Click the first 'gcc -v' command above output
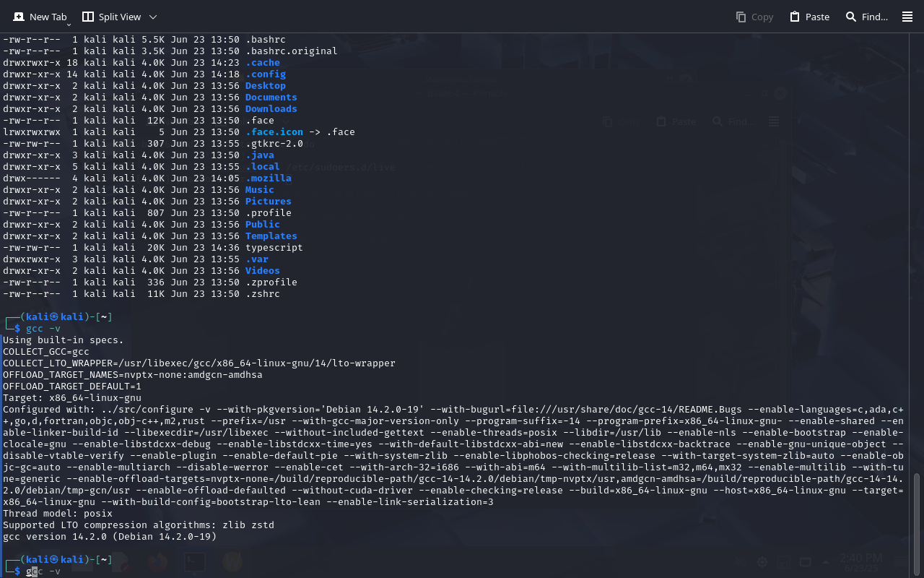This screenshot has height=578, width=924. pos(43,329)
